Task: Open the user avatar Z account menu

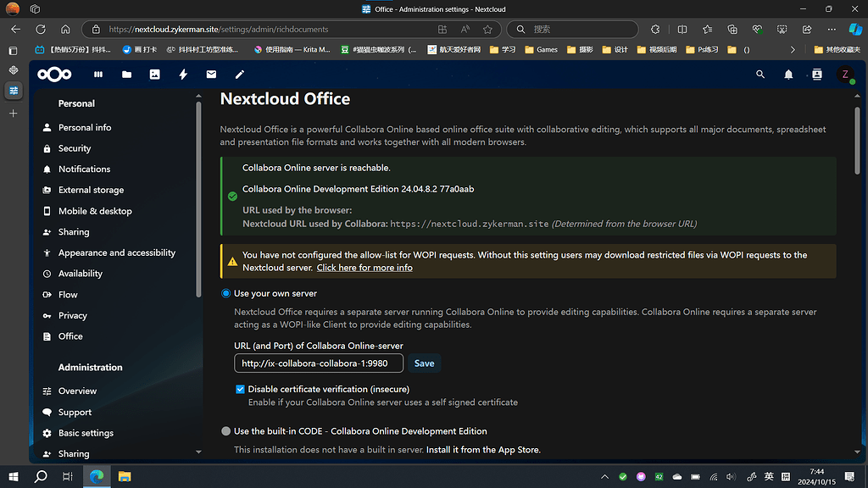Action: coord(846,75)
